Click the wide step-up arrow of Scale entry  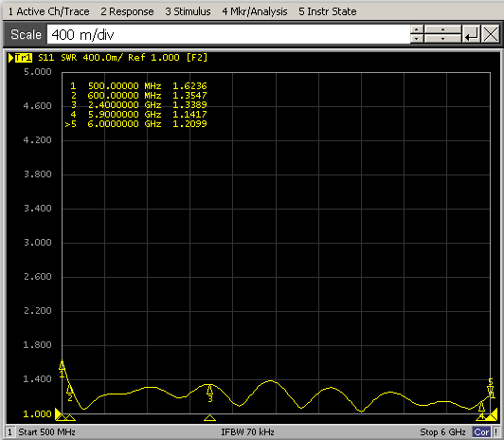442,29
